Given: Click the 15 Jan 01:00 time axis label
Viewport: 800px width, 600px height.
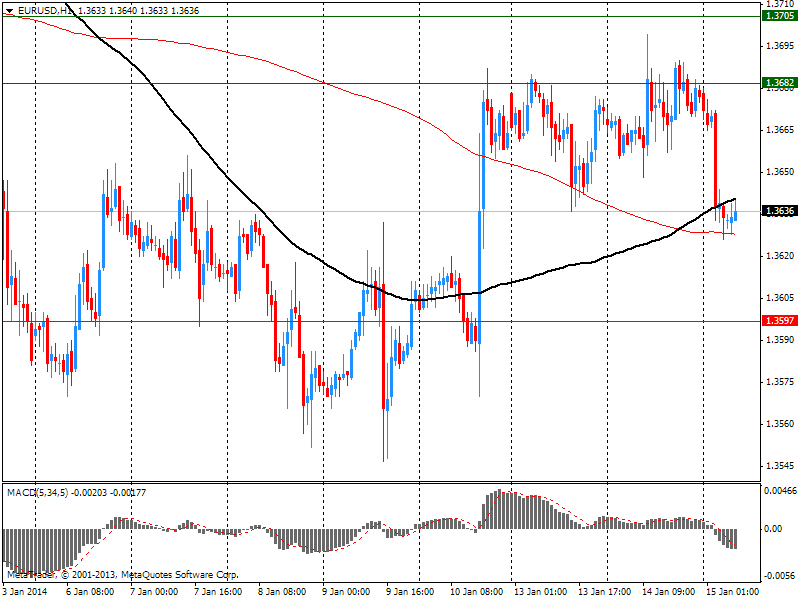Looking at the screenshot, I should click(733, 591).
